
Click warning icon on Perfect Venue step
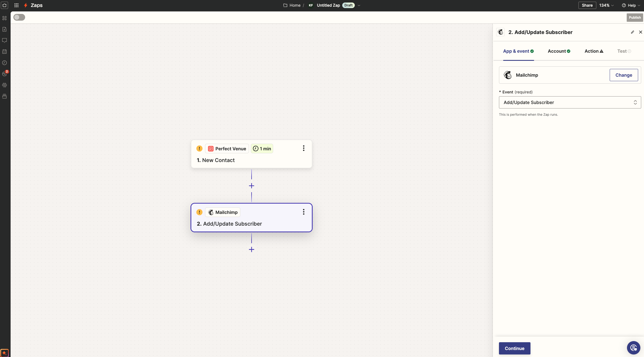coord(199,148)
